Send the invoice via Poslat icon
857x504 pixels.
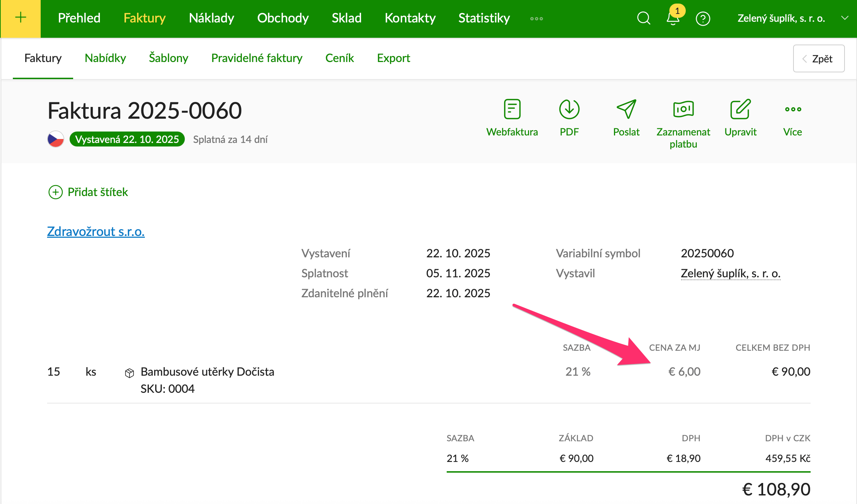click(x=626, y=109)
